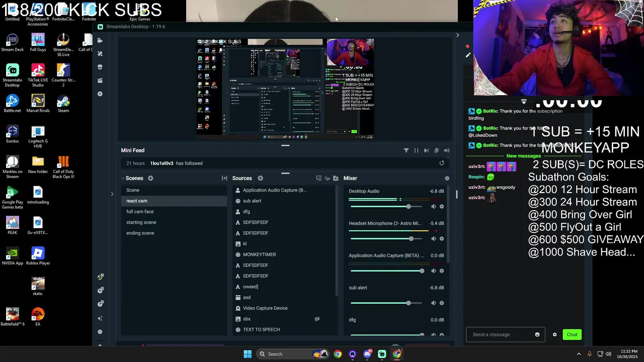Open chat settings gear icon
The image size is (644, 362).
[x=555, y=334]
